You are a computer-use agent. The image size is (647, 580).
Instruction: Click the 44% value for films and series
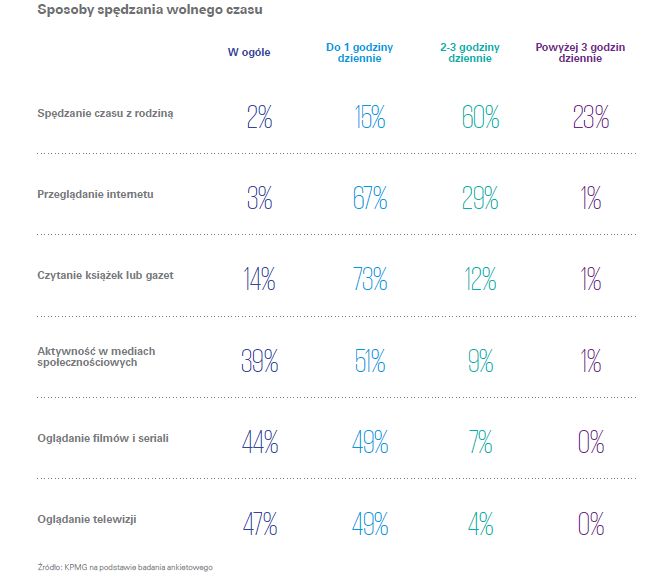pos(259,443)
